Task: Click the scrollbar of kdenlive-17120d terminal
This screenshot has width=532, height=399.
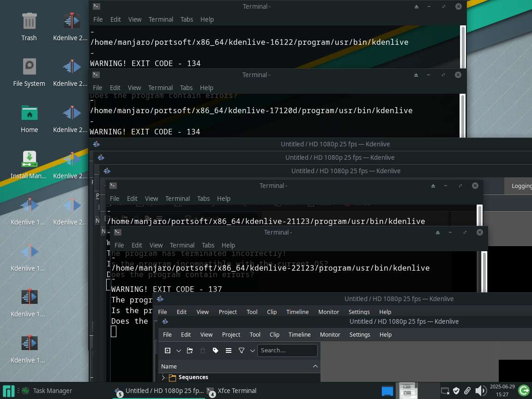Action: pyautogui.click(x=462, y=115)
